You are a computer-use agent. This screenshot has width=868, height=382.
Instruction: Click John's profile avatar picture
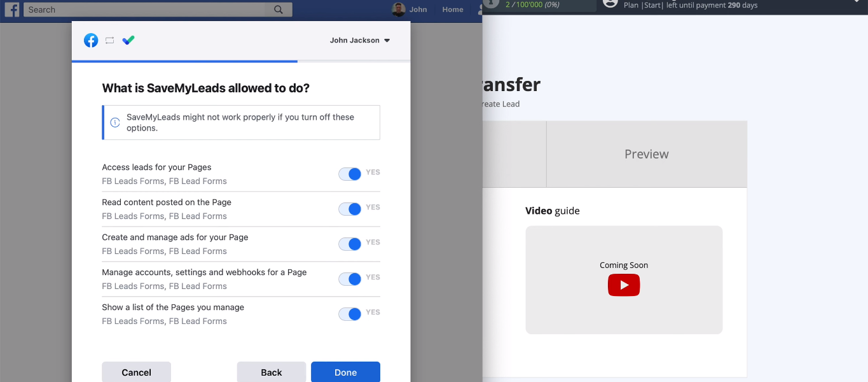(x=399, y=10)
